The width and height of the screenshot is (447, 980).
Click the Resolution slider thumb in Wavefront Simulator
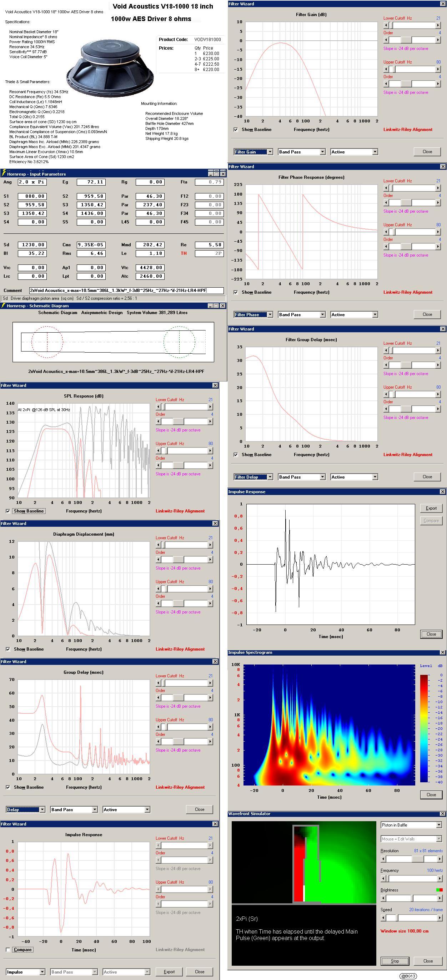[418, 859]
